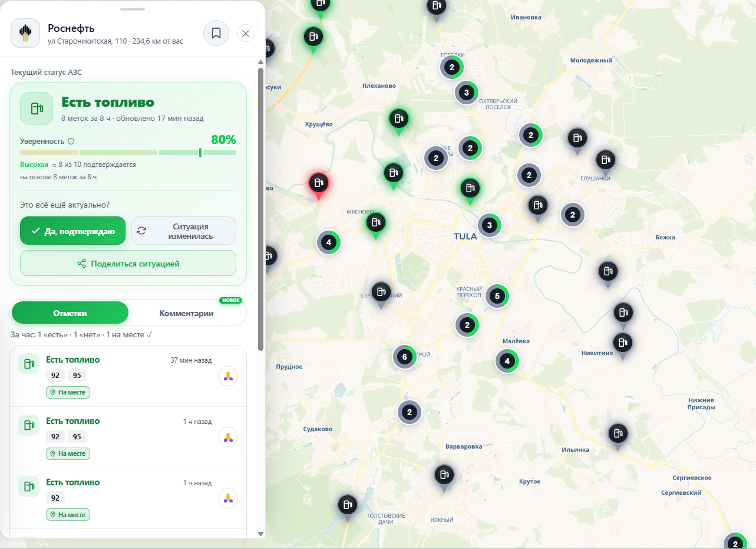Image resolution: width=756 pixels, height=549 pixels.
Task: Click the Прудное map label
Action: pyautogui.click(x=289, y=367)
